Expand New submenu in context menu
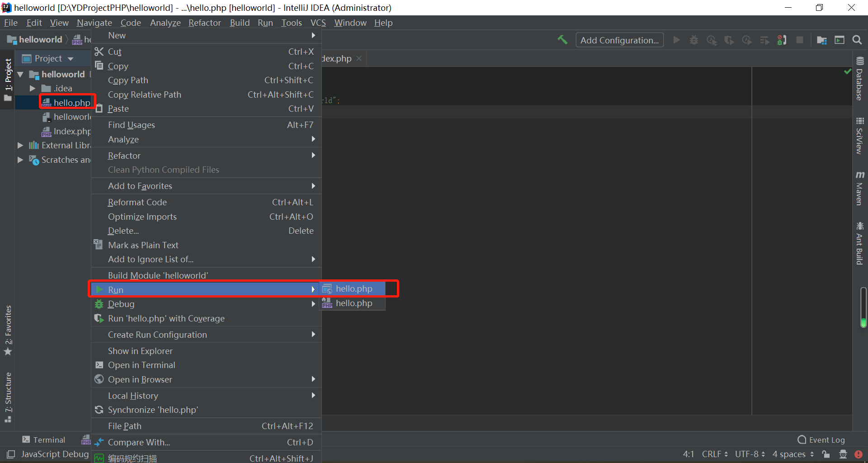 (206, 35)
